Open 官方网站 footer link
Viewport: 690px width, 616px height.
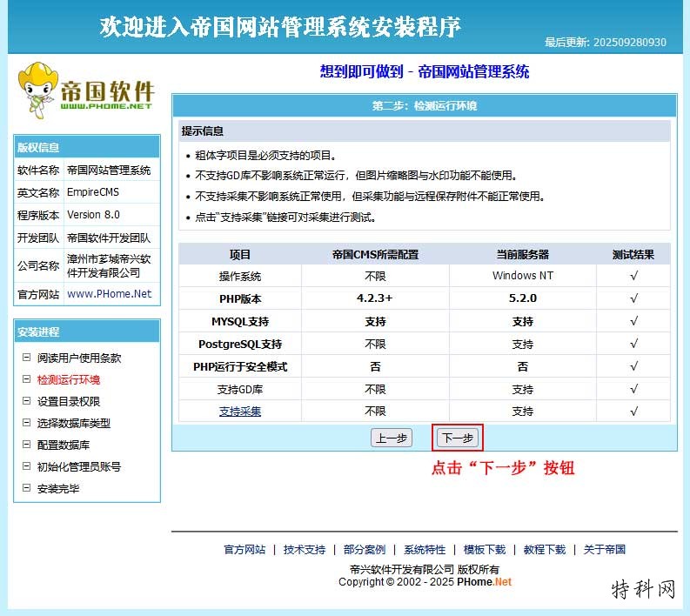click(245, 550)
